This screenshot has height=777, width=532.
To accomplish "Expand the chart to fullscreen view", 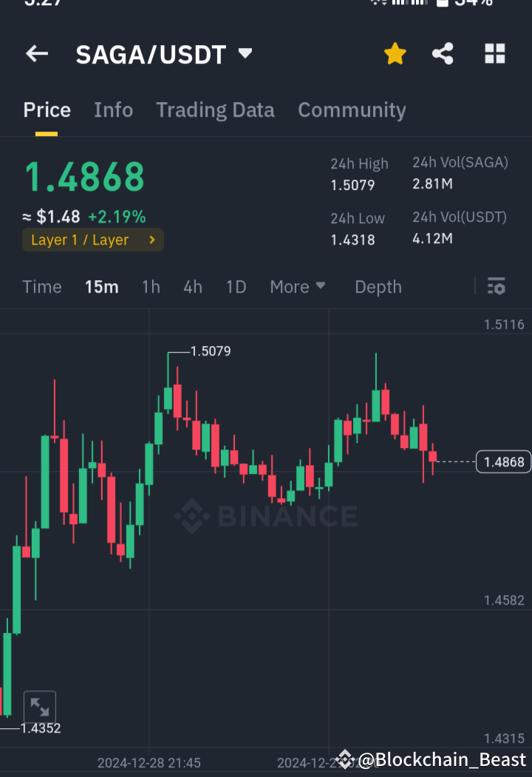I will pyautogui.click(x=40, y=705).
